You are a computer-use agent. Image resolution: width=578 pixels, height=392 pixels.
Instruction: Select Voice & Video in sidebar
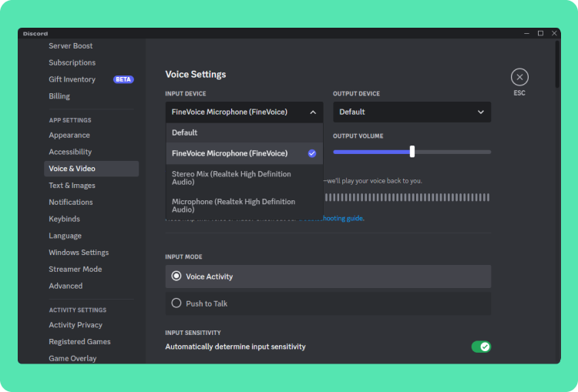pos(92,169)
